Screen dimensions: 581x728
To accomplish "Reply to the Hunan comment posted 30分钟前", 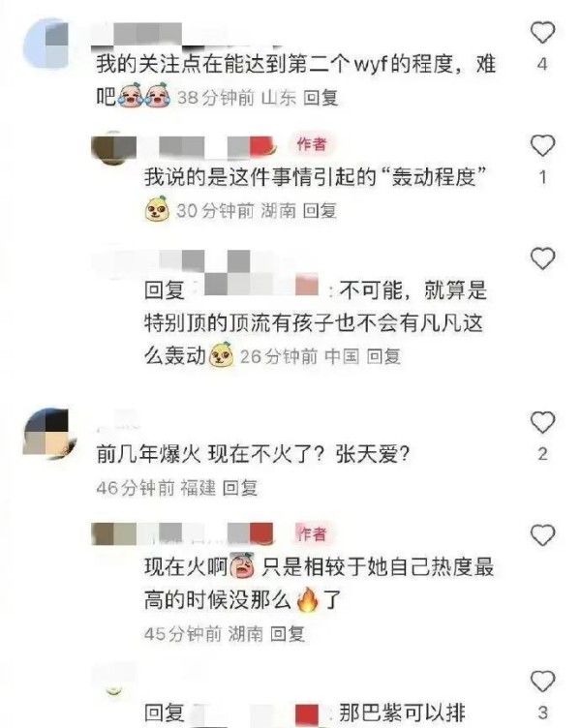I will coord(320,211).
